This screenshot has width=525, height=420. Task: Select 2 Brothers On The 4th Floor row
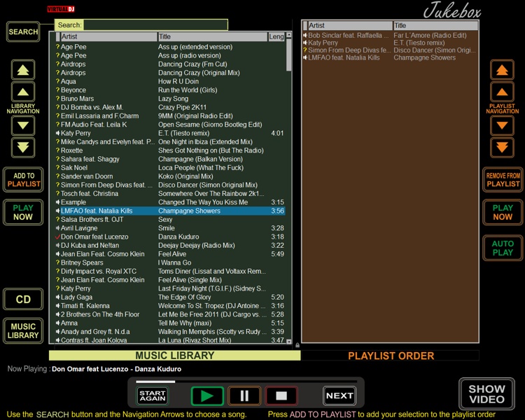(170, 314)
